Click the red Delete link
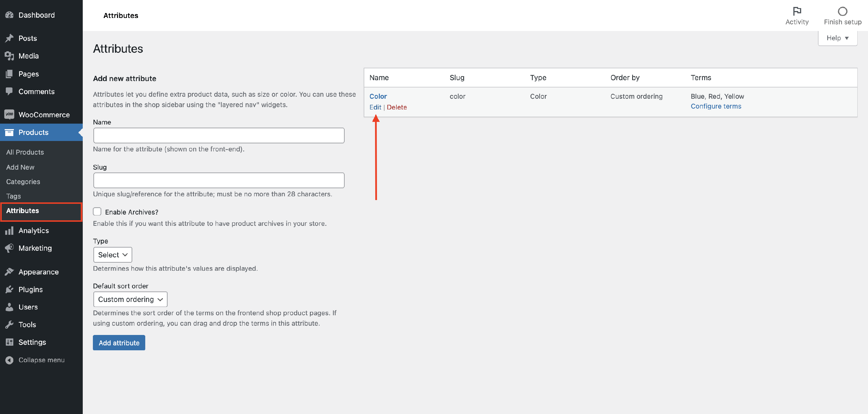 click(397, 107)
